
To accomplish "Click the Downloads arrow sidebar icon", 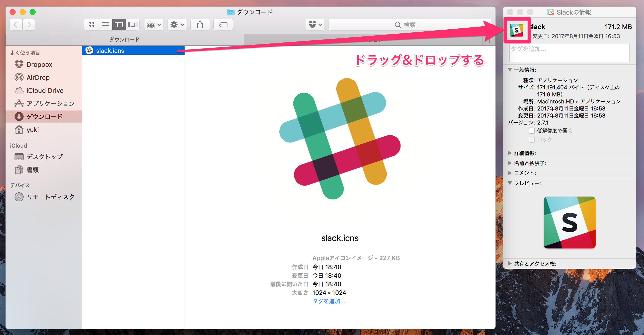I will coord(19,117).
